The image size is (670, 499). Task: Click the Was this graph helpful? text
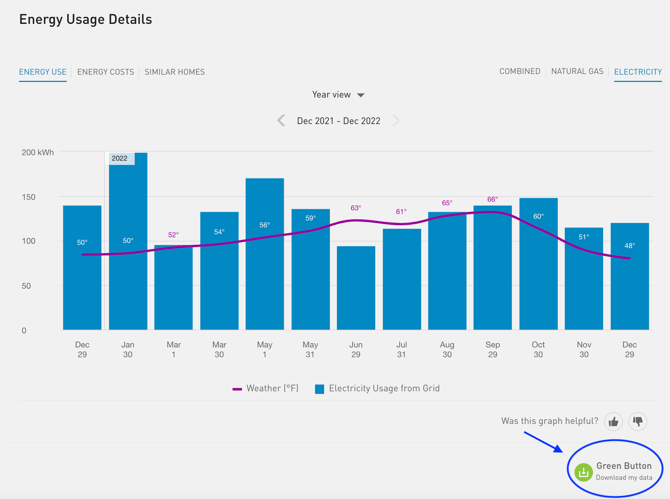[x=550, y=421]
